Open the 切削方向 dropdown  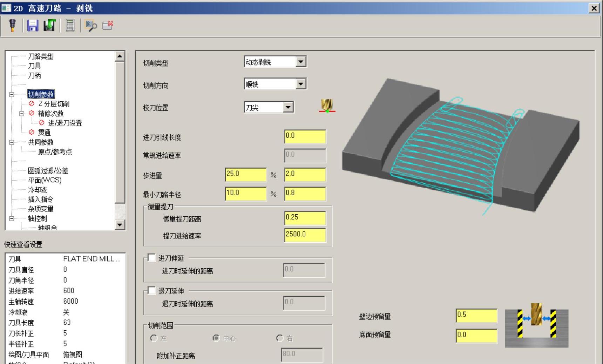point(301,84)
